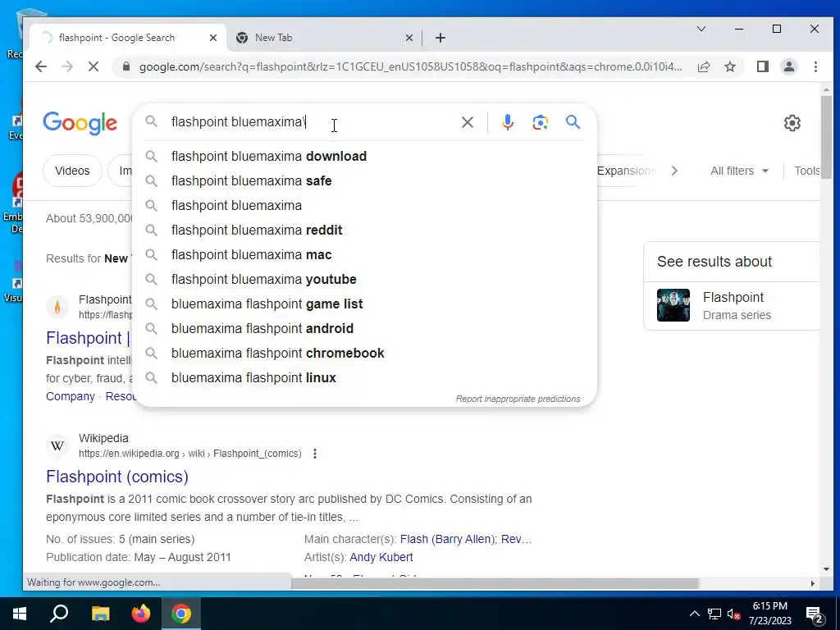
Task: Switch to the New Tab tab
Action: (x=324, y=38)
